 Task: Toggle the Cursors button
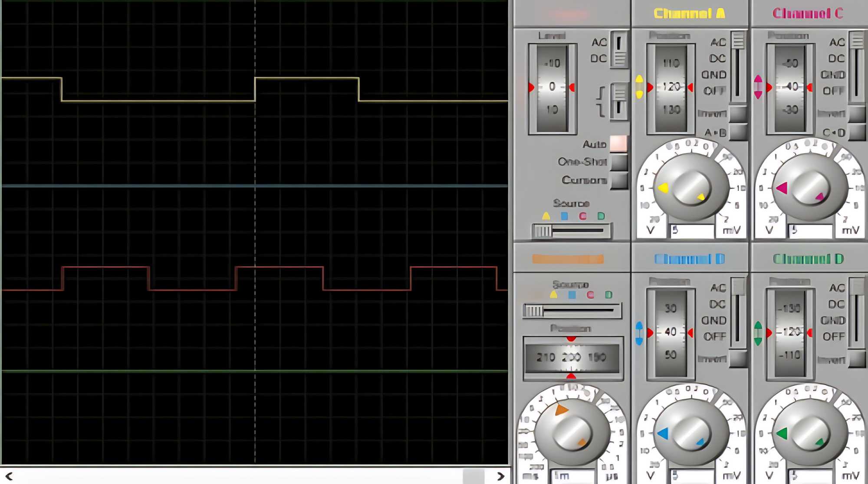(x=619, y=180)
